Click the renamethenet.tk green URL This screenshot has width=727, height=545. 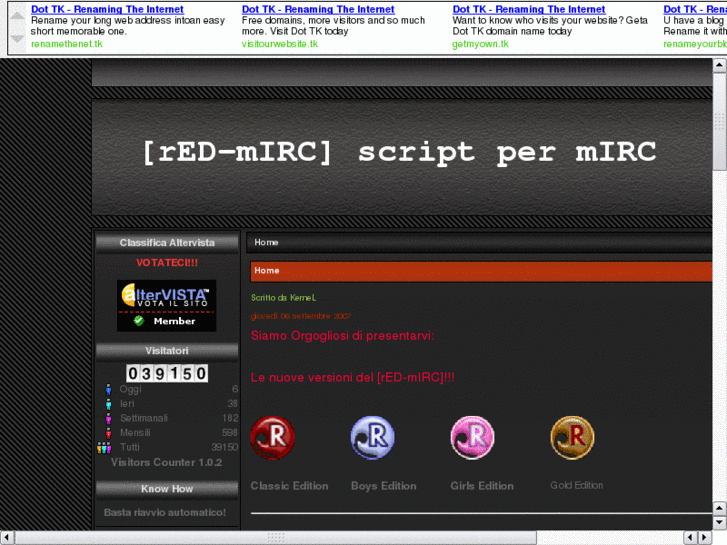coord(67,44)
